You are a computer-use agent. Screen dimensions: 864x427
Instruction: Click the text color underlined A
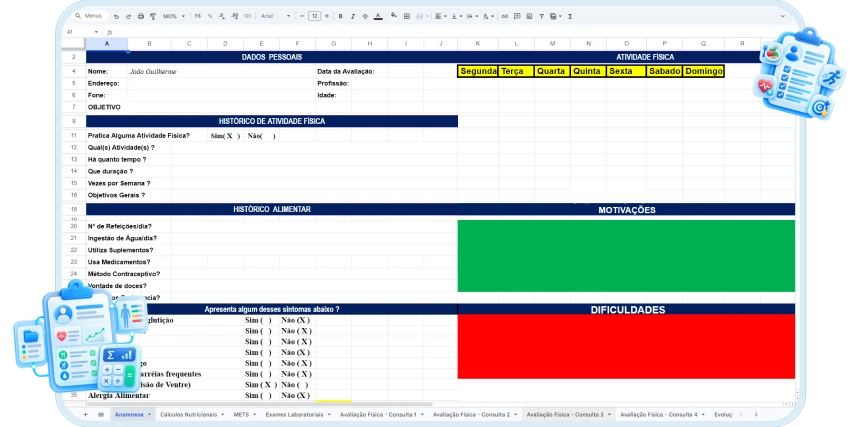click(378, 17)
